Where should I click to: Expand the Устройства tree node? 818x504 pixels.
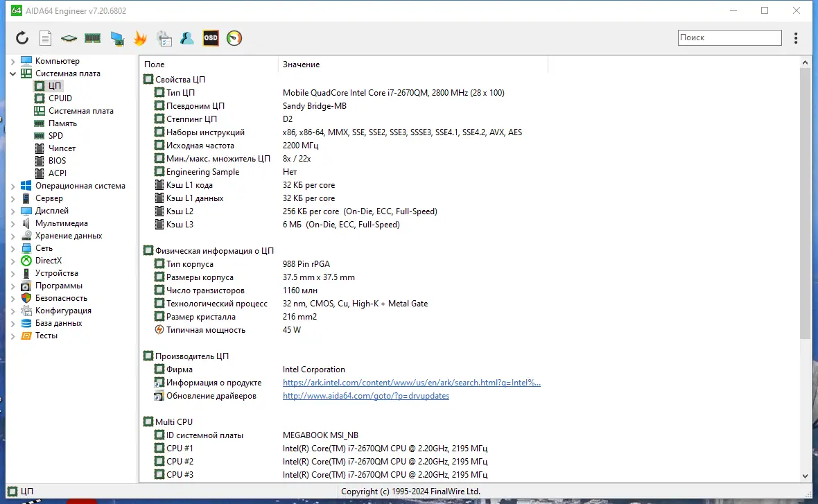pyautogui.click(x=13, y=273)
